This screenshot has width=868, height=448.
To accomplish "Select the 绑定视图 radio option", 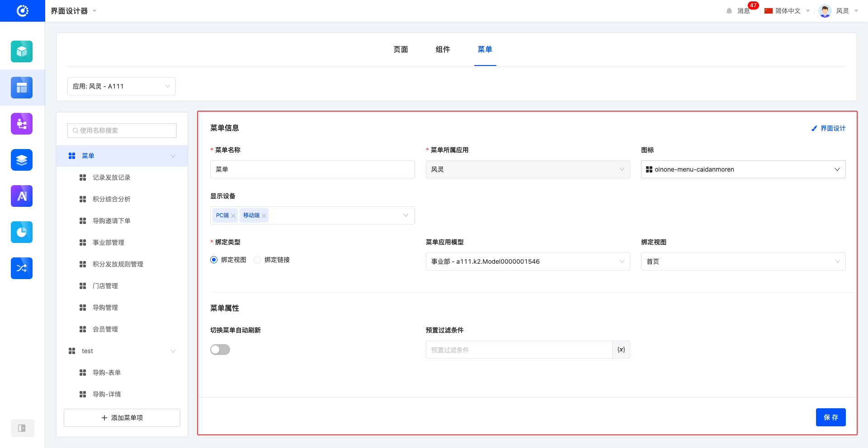I will 214,260.
